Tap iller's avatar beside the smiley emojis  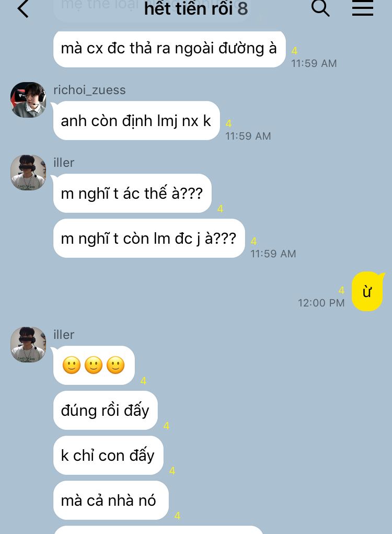[x=28, y=345]
